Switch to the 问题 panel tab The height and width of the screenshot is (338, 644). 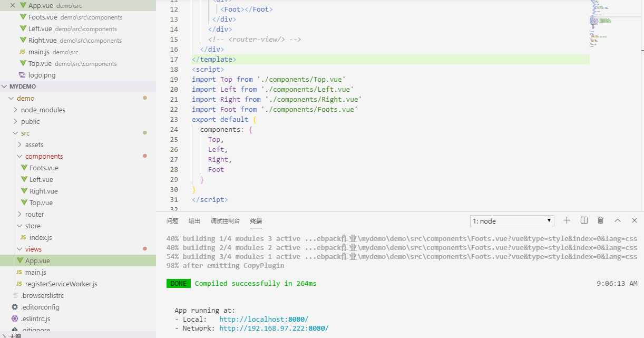tap(172, 221)
